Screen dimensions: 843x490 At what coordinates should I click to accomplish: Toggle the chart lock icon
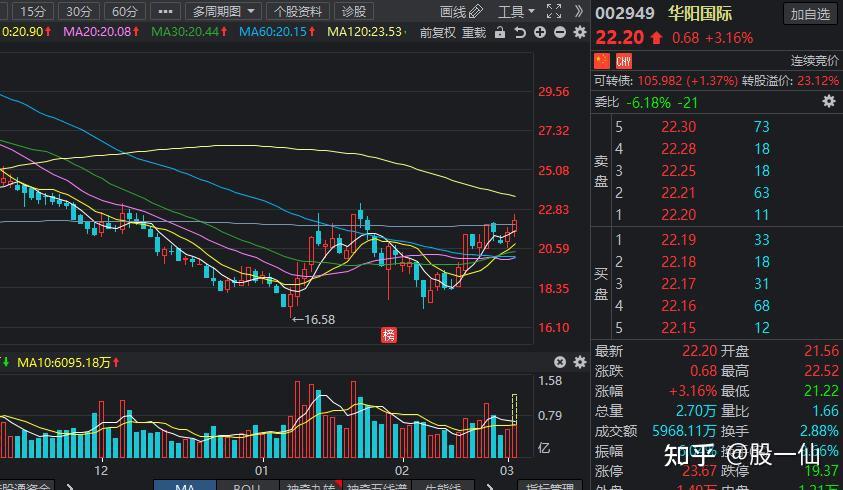click(x=500, y=32)
